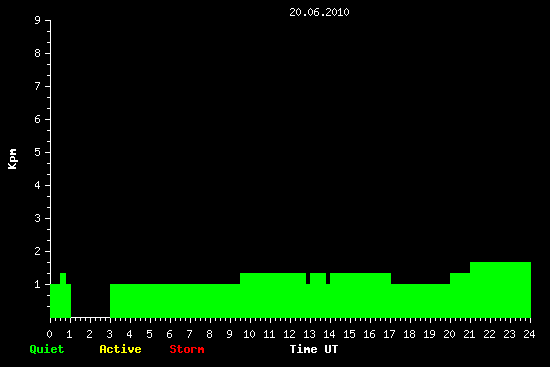Click the 20.06.2010 date title
This screenshot has width=550, height=367.
(319, 12)
